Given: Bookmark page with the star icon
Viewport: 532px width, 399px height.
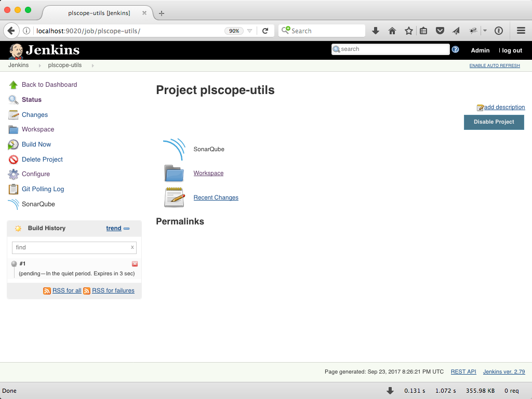Looking at the screenshot, I should [x=409, y=31].
